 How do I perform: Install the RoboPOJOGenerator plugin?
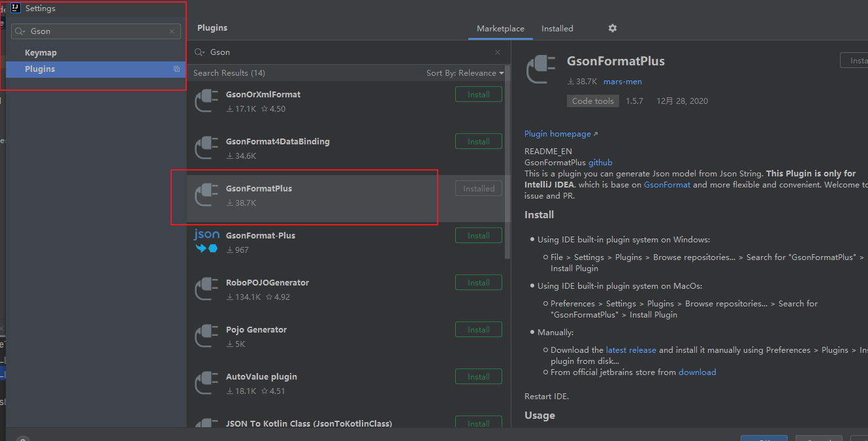point(479,283)
